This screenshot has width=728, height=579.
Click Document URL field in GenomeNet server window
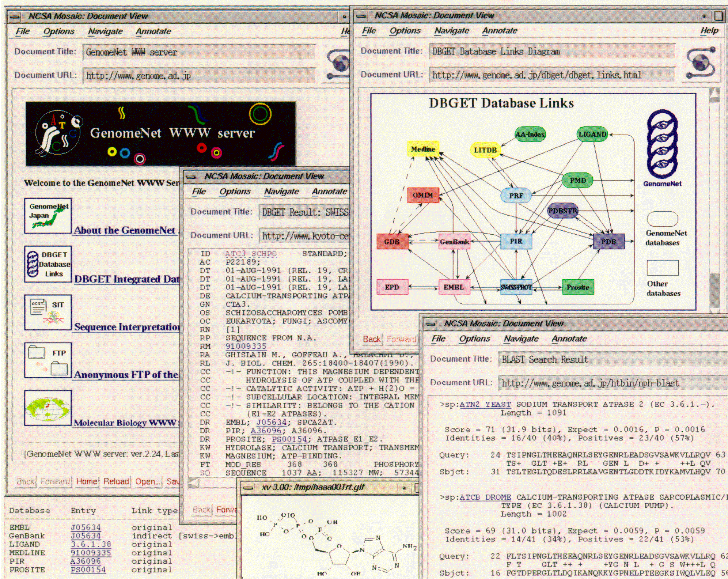pyautogui.click(x=199, y=76)
